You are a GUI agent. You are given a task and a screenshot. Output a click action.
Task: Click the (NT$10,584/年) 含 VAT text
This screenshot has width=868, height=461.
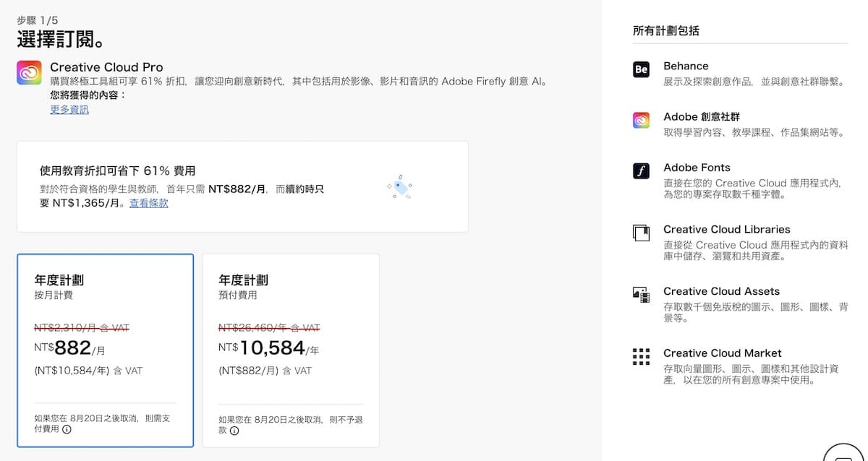88,371
